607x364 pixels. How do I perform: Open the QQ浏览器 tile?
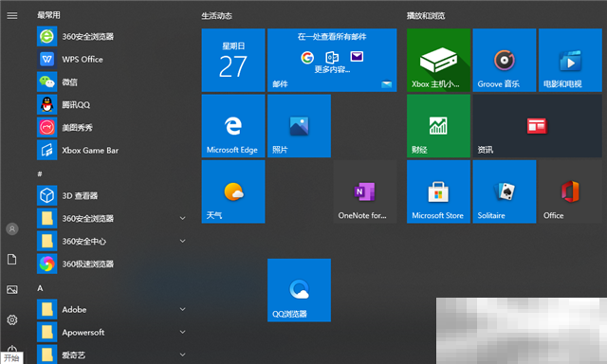pos(300,290)
